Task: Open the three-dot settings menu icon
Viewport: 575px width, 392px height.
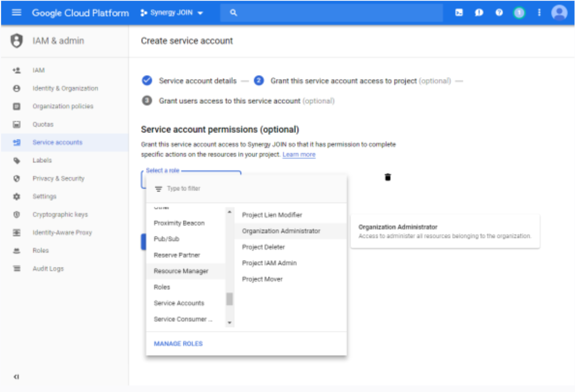Action: point(539,13)
